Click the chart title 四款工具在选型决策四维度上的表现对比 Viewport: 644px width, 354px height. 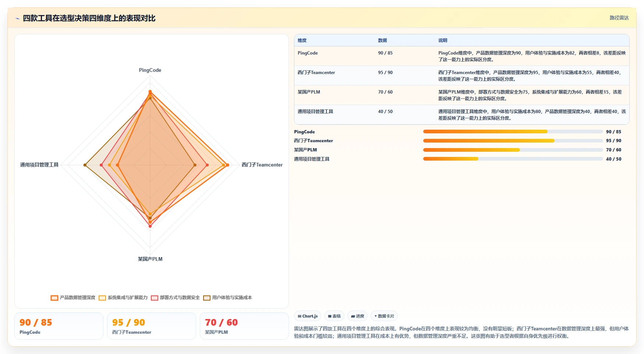(89, 18)
